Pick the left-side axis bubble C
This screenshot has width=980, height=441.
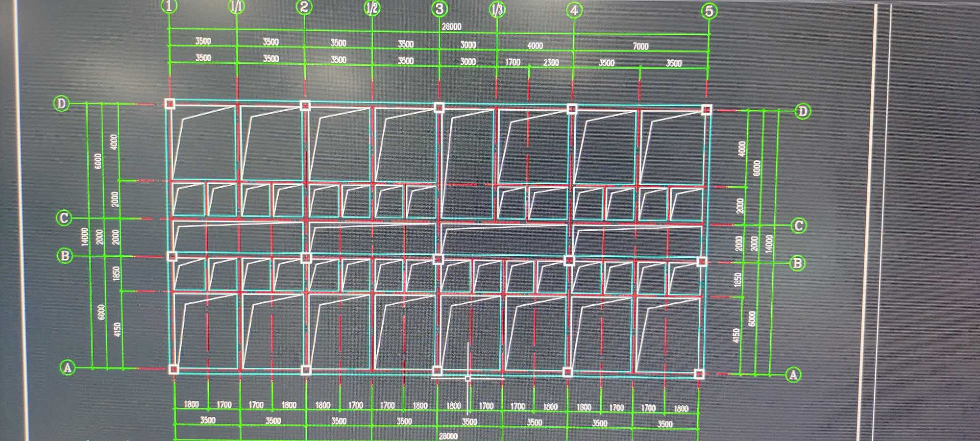tap(64, 218)
